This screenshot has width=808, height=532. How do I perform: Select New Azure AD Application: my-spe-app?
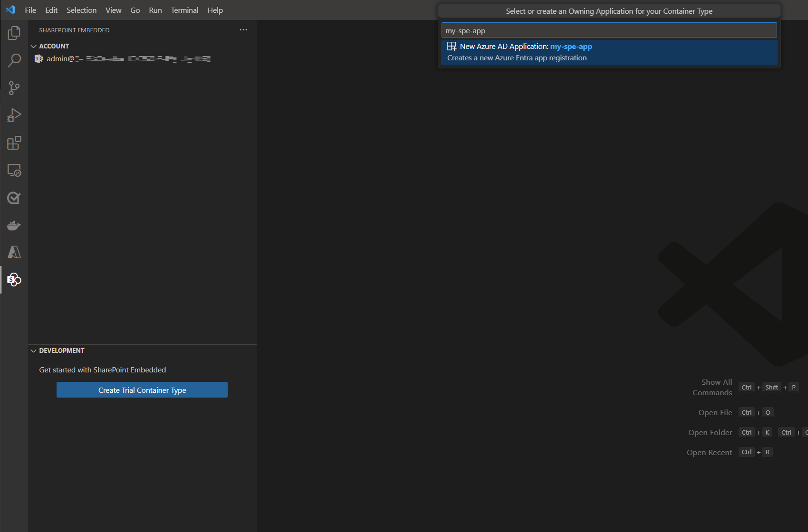coord(608,51)
